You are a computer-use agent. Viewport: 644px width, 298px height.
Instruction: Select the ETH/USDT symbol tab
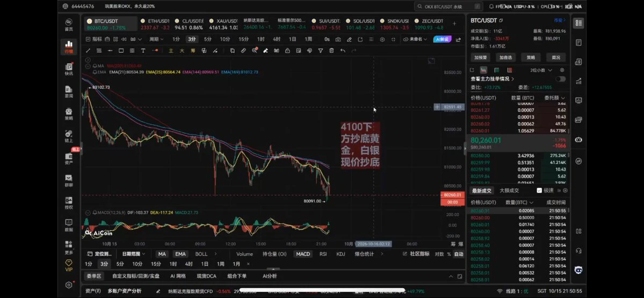[154, 24]
